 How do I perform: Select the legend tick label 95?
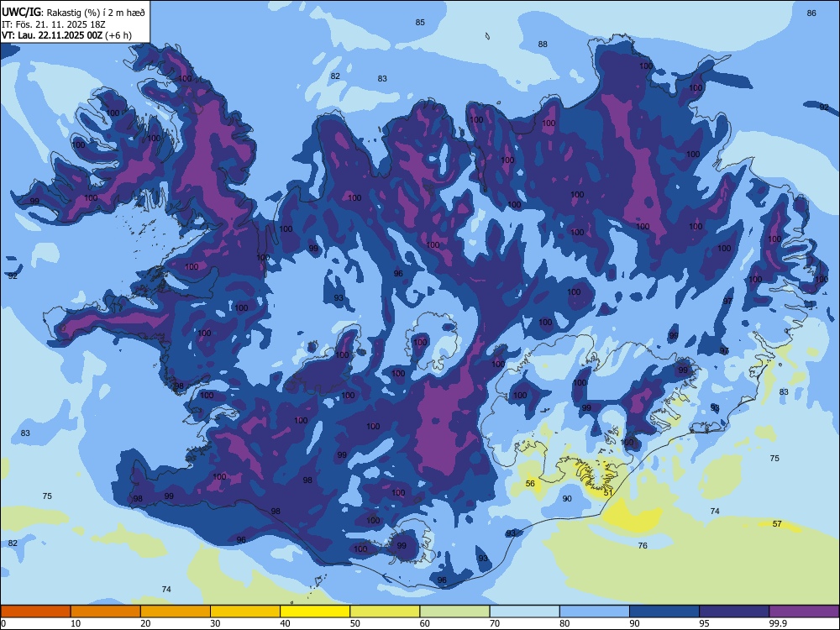705,623
